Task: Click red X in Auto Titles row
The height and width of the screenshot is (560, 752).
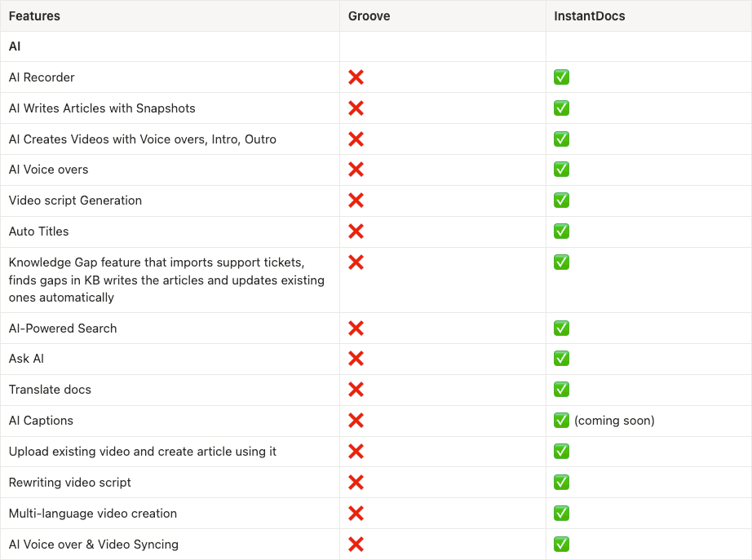Action: coord(356,231)
